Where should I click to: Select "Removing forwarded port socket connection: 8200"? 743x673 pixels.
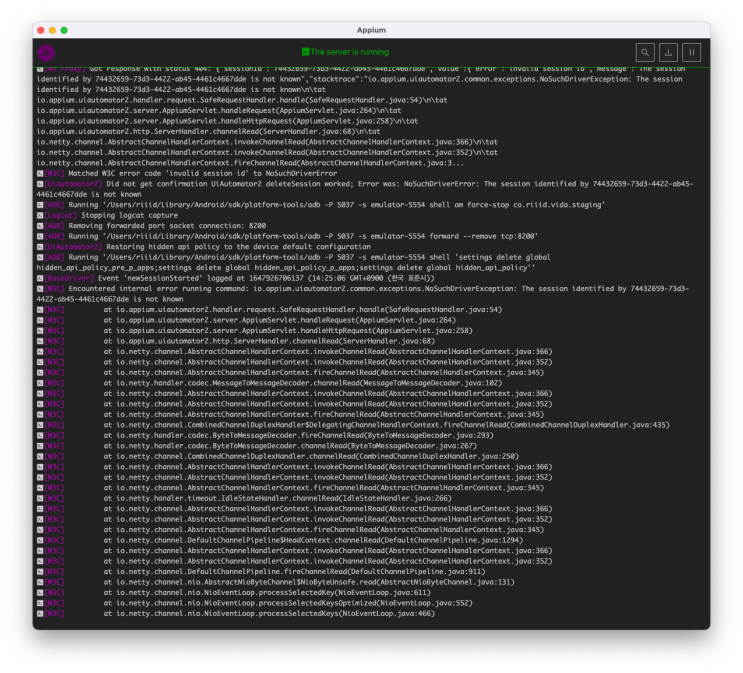coord(152,226)
